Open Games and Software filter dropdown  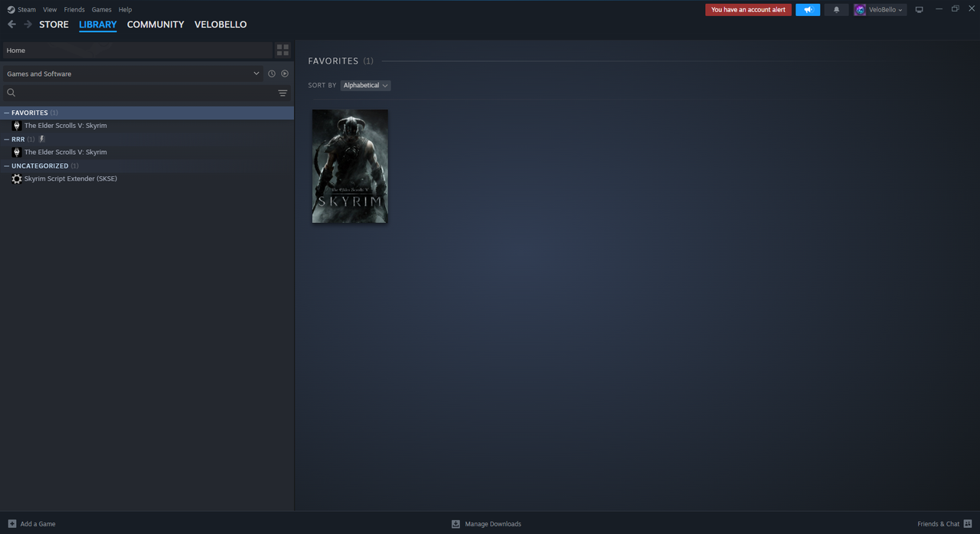133,74
